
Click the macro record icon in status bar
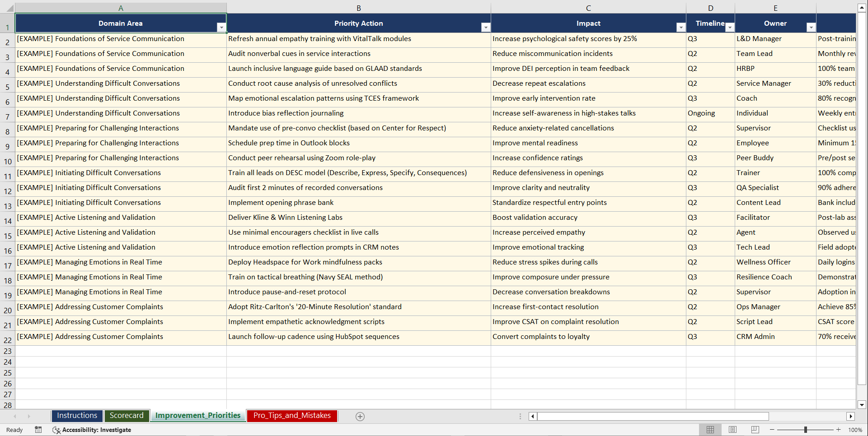(38, 430)
